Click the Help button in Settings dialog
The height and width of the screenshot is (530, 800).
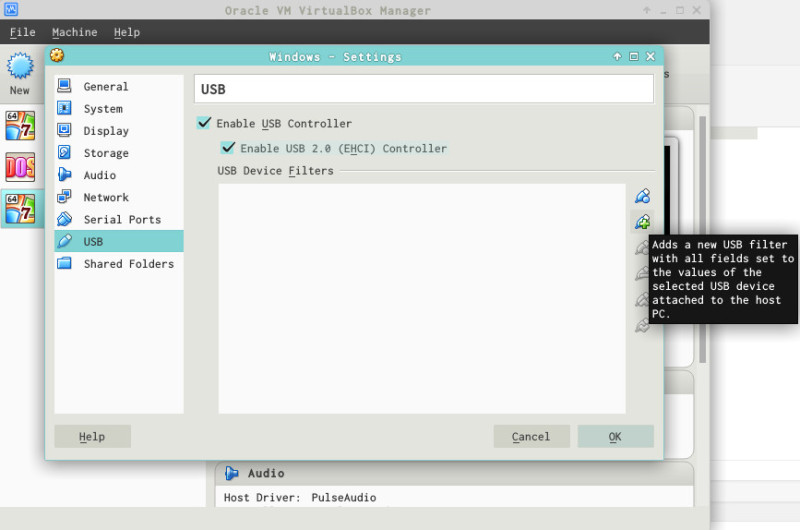coord(92,437)
